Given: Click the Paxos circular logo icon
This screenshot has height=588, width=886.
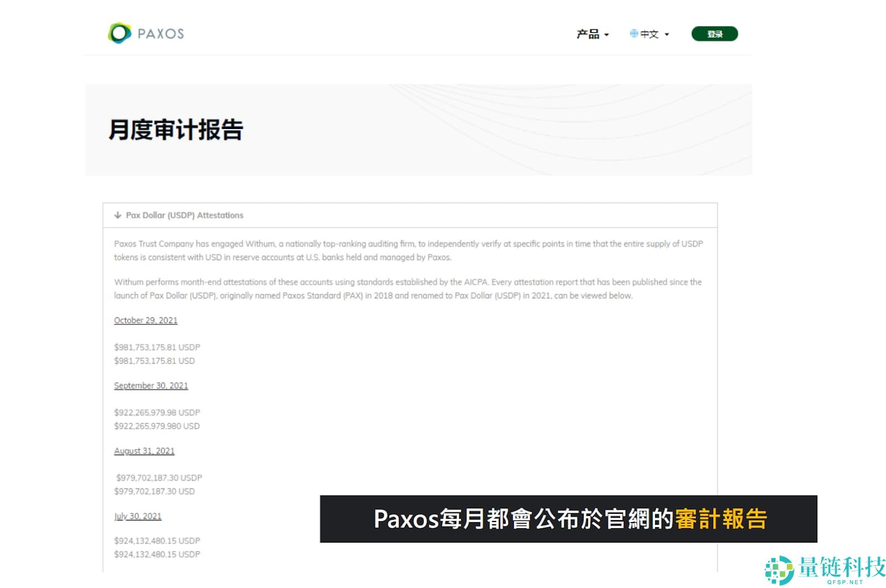Looking at the screenshot, I should pyautogui.click(x=119, y=33).
